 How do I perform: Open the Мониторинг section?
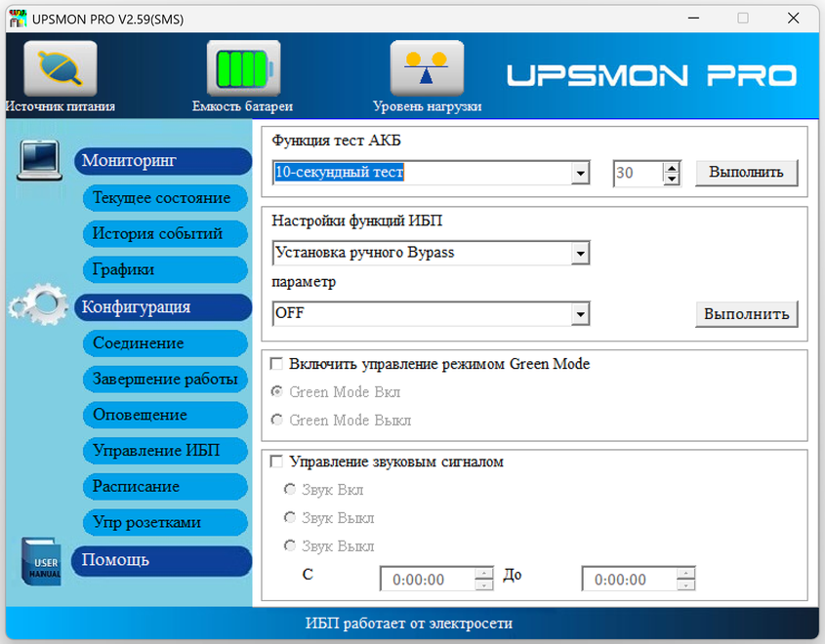pos(163,161)
